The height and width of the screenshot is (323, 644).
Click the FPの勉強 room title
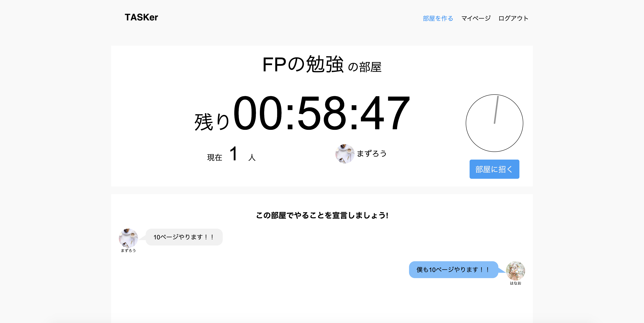click(x=303, y=65)
